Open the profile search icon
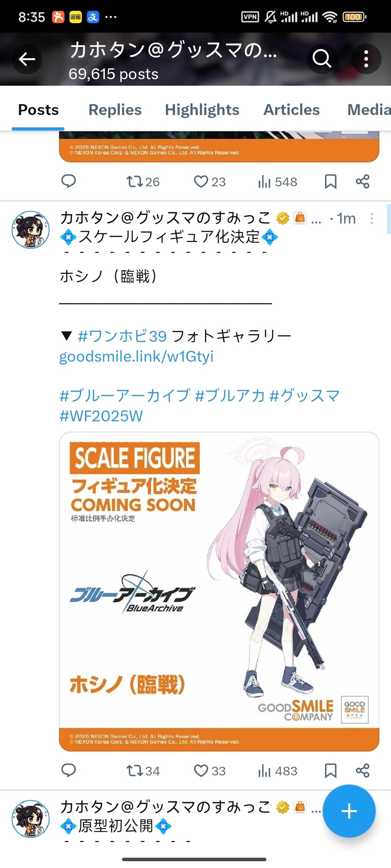This screenshot has width=391, height=868. tap(322, 59)
